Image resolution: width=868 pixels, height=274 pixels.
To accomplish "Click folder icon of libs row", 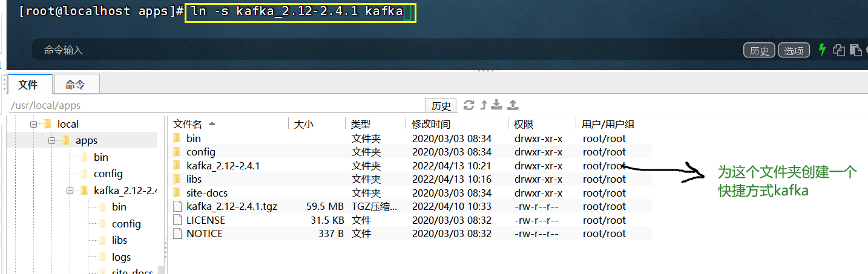I will tap(177, 179).
